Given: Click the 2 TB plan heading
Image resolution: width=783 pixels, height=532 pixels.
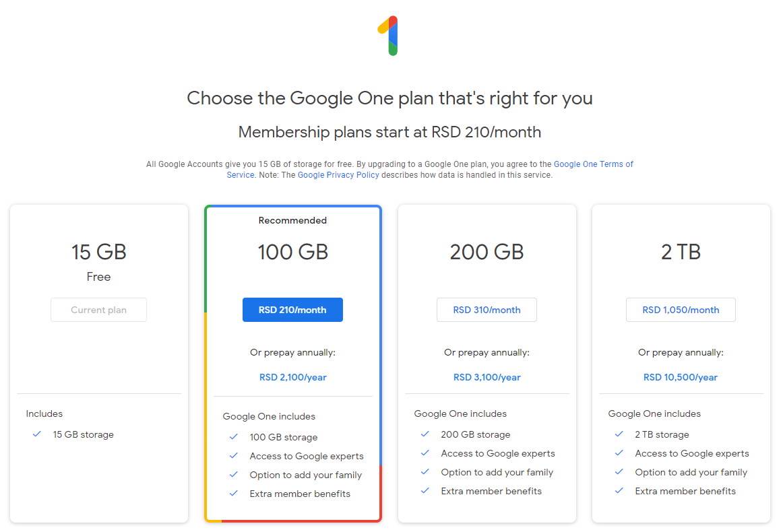Looking at the screenshot, I should (x=681, y=252).
